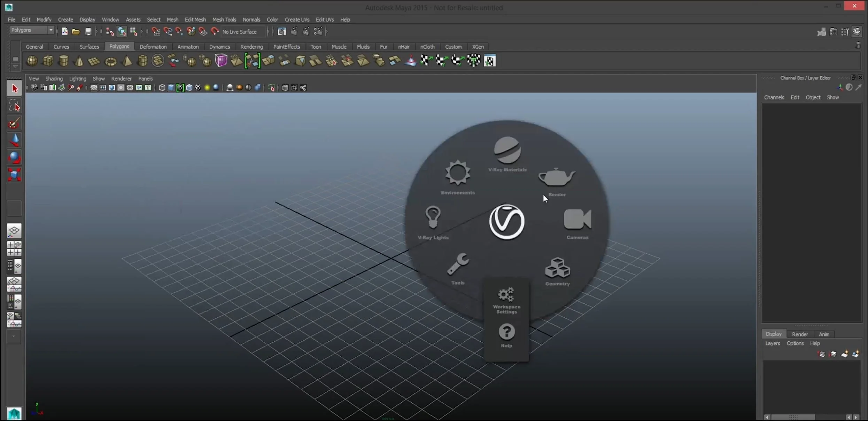Open V-Ray Materials in the radial menu
The height and width of the screenshot is (421, 868).
507,151
